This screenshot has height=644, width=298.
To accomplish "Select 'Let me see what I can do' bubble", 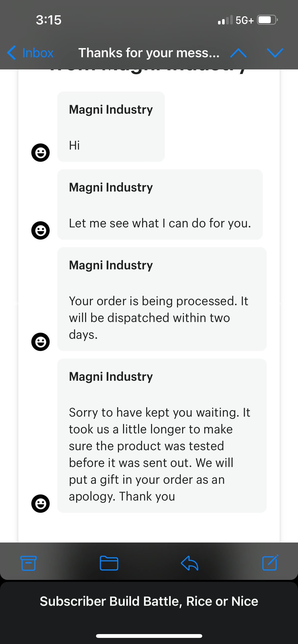I will (160, 204).
